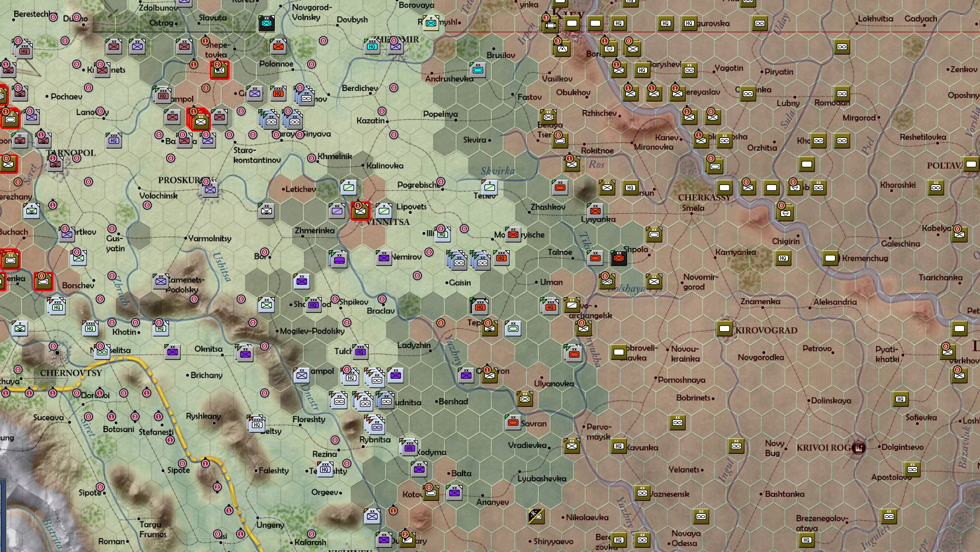Select the olive unit at Poltava
The height and width of the screenshot is (552, 980).
(971, 164)
